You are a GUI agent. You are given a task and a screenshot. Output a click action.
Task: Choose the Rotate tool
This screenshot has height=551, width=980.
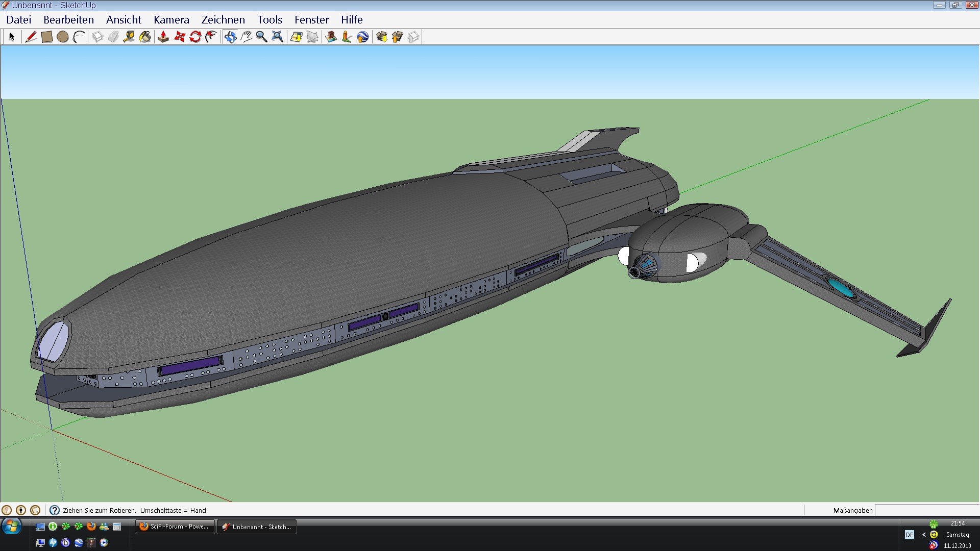[x=195, y=37]
